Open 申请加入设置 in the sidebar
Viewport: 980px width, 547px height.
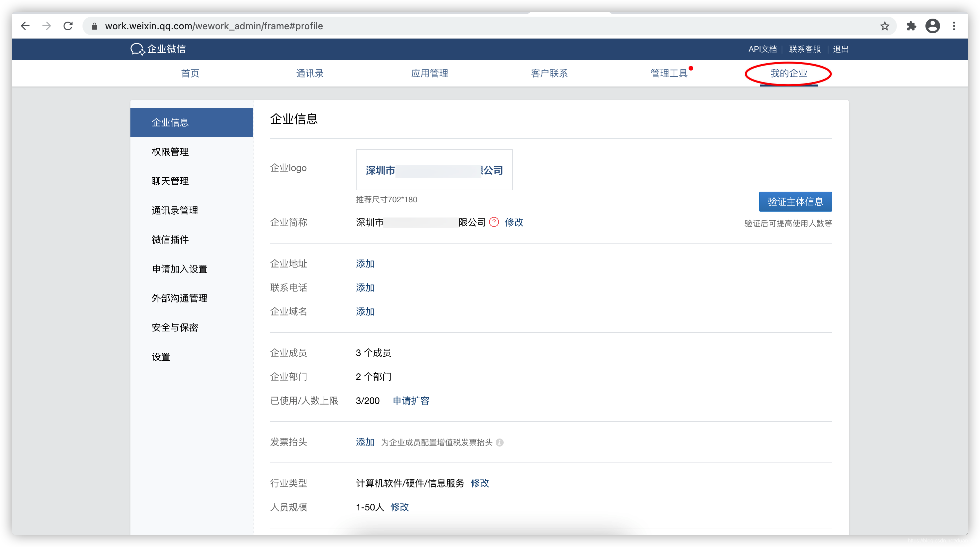[191, 269]
